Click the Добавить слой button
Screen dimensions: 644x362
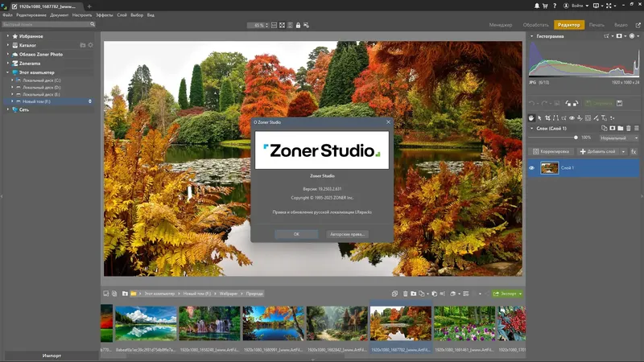coord(597,151)
